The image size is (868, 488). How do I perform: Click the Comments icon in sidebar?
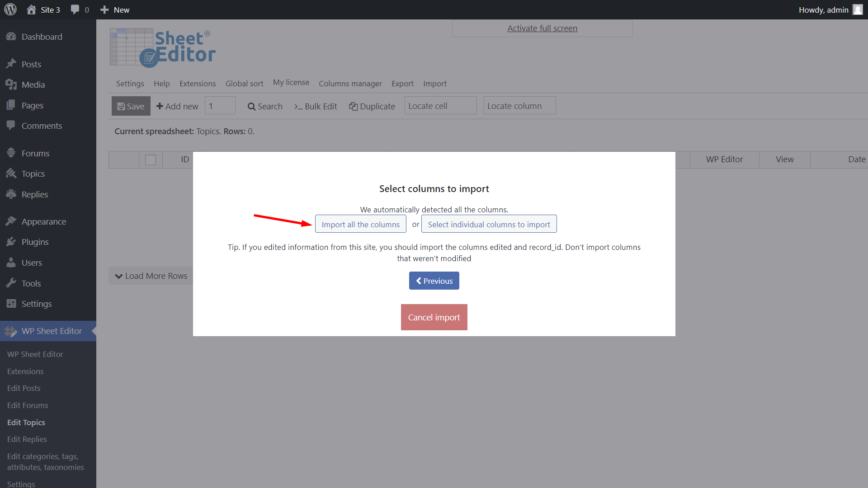[11, 125]
